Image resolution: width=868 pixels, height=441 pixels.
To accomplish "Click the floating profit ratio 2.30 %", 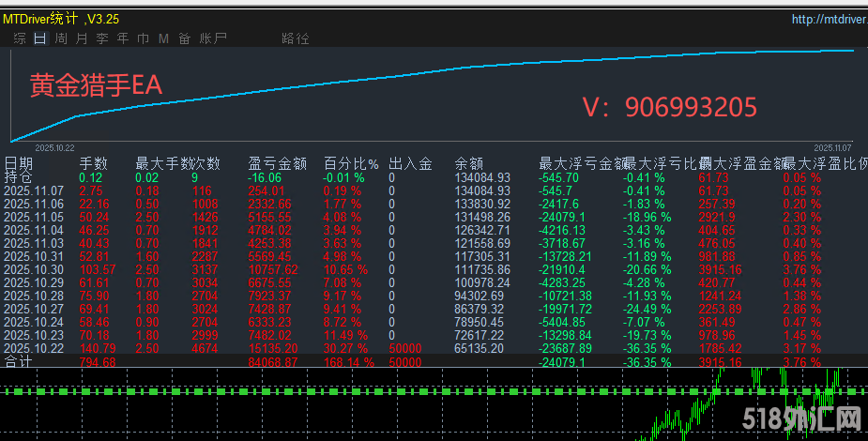I will point(802,218).
